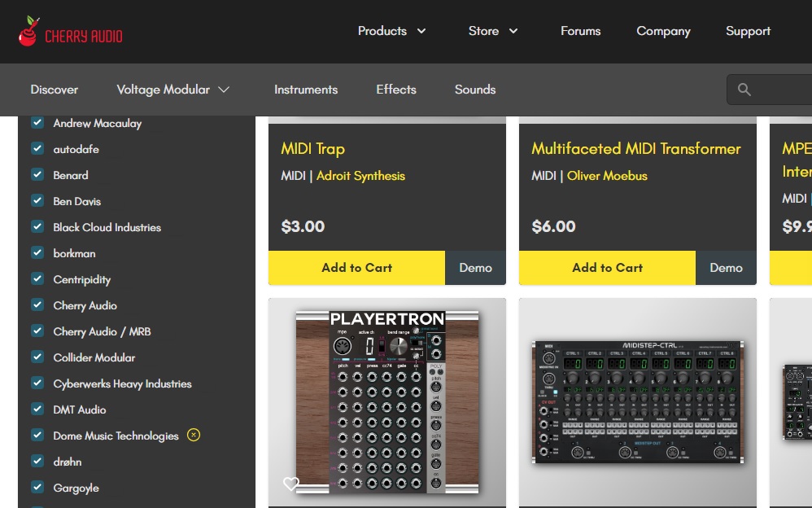
Task: Open the Multifaceted MIDI Transformer title link
Action: (636, 149)
